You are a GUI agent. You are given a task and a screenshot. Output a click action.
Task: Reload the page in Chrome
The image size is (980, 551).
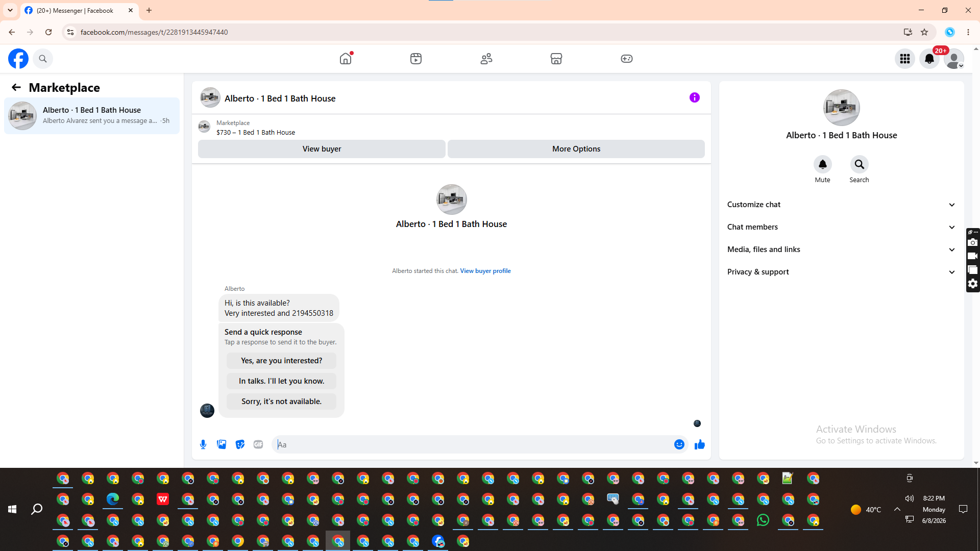pyautogui.click(x=48, y=32)
